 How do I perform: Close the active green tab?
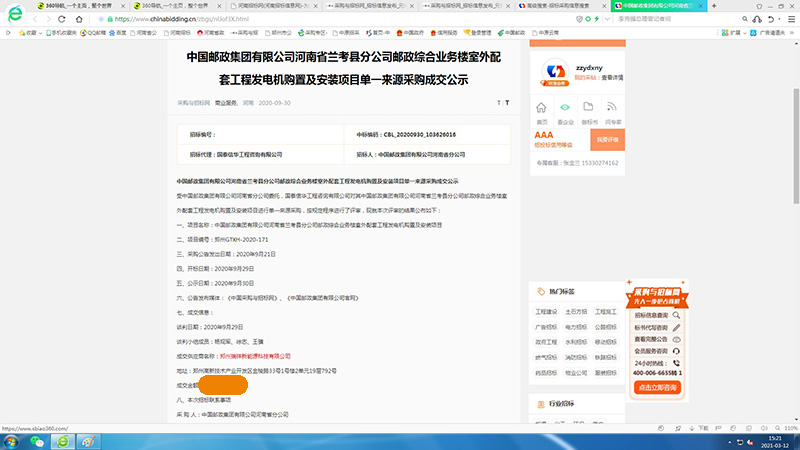(701, 6)
